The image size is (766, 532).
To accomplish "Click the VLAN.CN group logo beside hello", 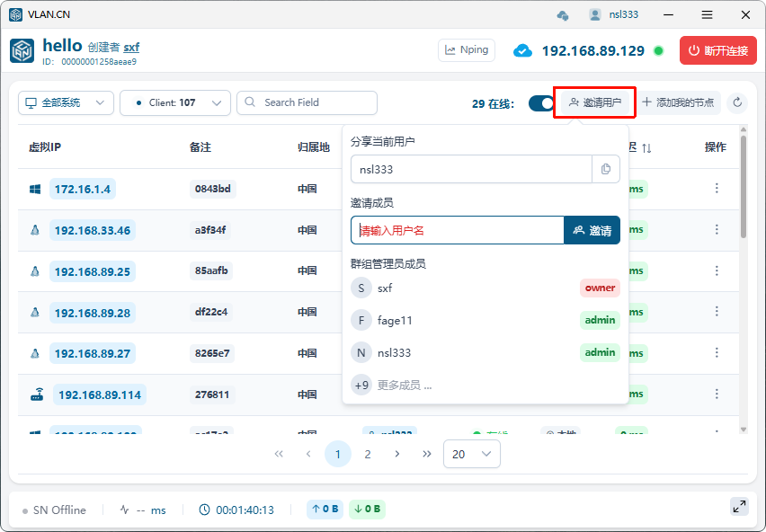I will tap(22, 50).
